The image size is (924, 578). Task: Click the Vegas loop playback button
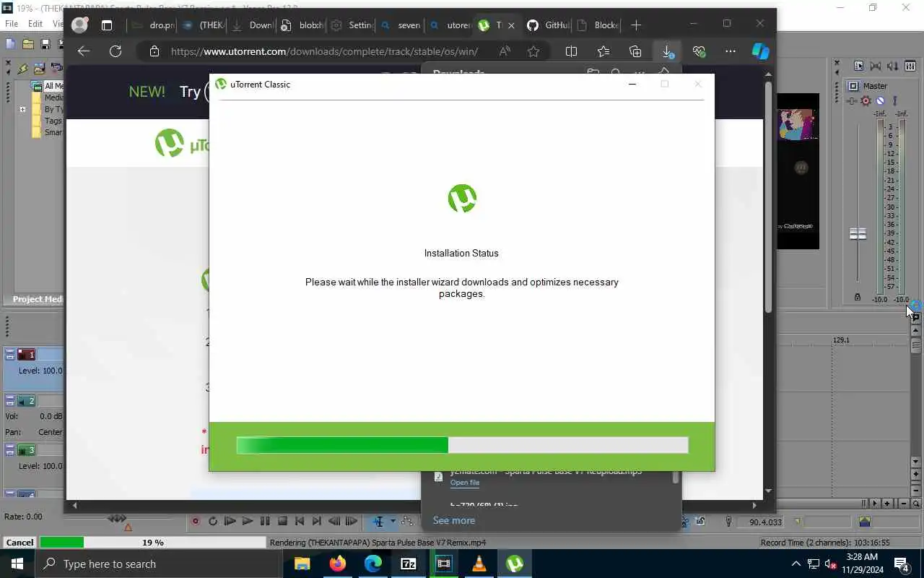213,521
